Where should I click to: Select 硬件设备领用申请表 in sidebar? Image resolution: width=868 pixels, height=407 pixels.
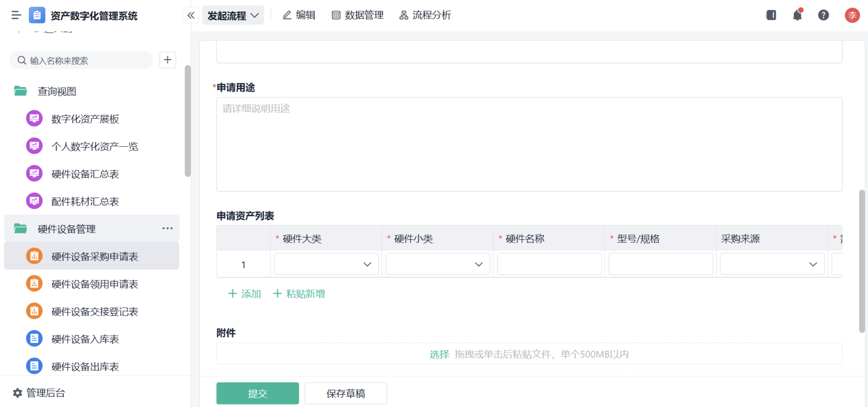[95, 284]
